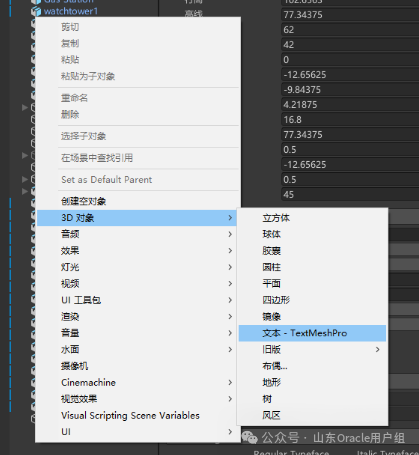This screenshot has height=455, width=419.
Task: Create a 平面 3D object
Action: point(271,284)
